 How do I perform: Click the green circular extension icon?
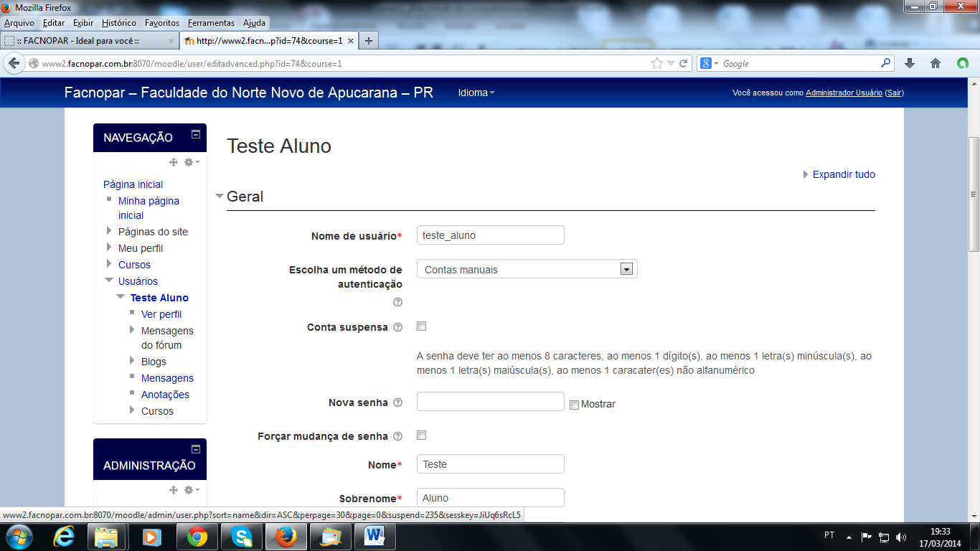tap(963, 63)
